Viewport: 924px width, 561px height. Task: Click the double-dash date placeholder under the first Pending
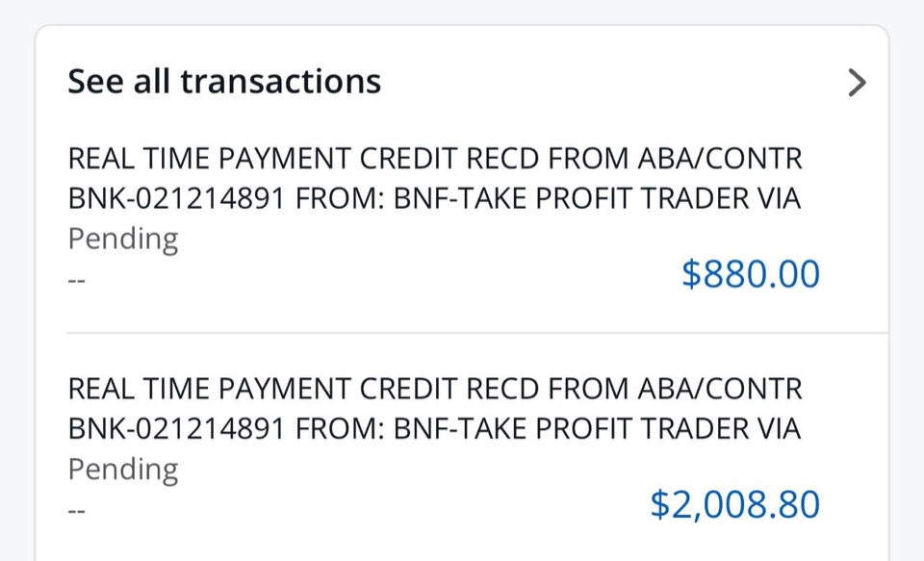click(77, 281)
